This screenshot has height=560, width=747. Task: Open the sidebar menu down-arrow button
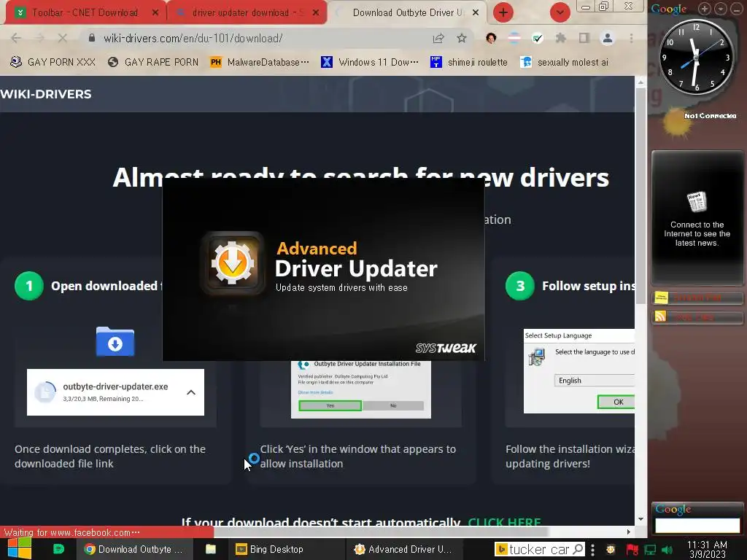click(x=720, y=8)
